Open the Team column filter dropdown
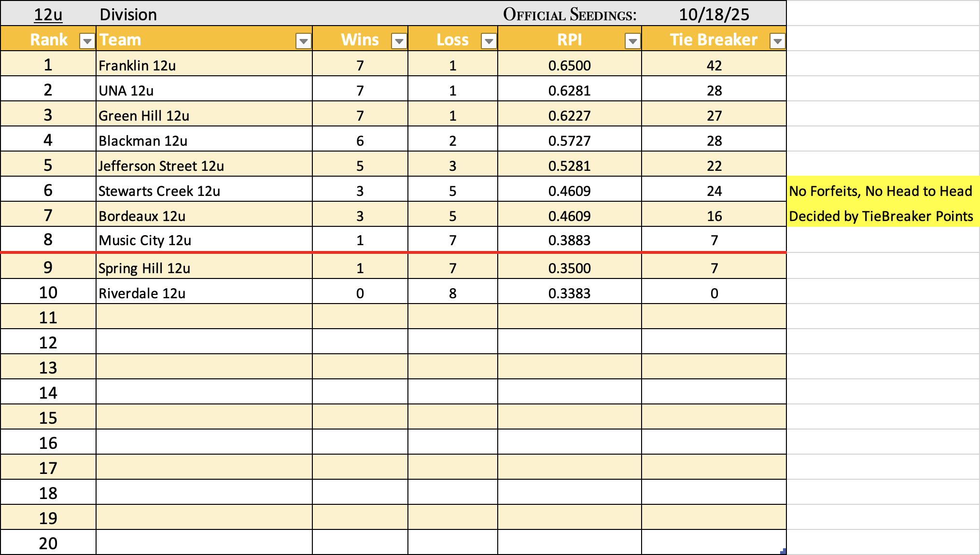Viewport: 980px width, 555px height. point(303,42)
